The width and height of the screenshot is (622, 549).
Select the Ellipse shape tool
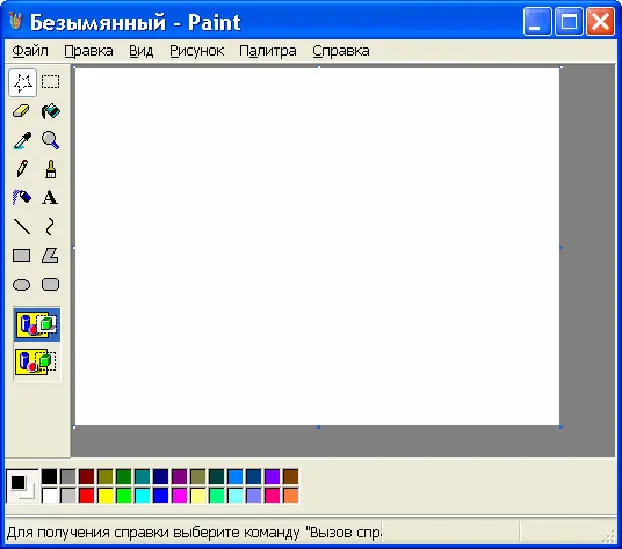click(22, 285)
